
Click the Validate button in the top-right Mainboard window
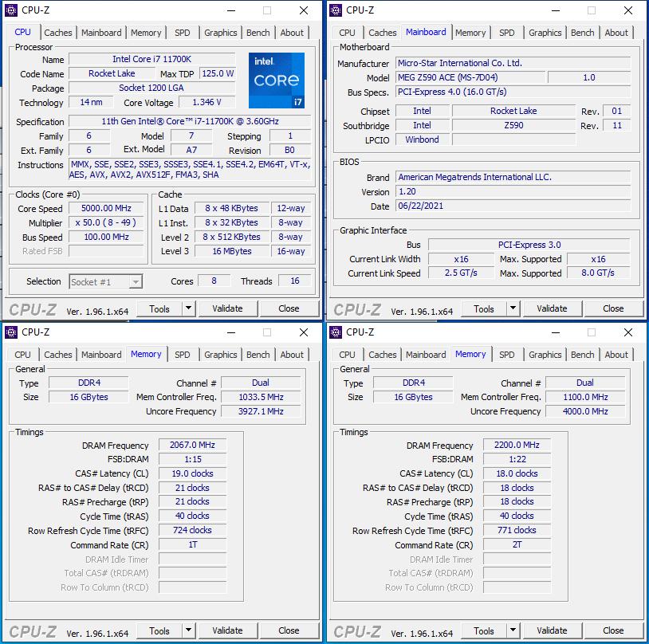tap(553, 308)
